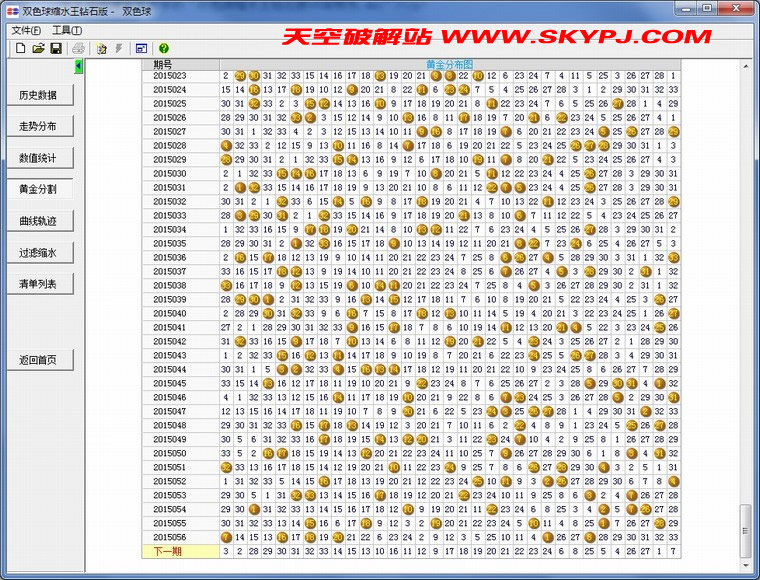
Task: Click the toolbar icon right of Print
Action: 101,48
